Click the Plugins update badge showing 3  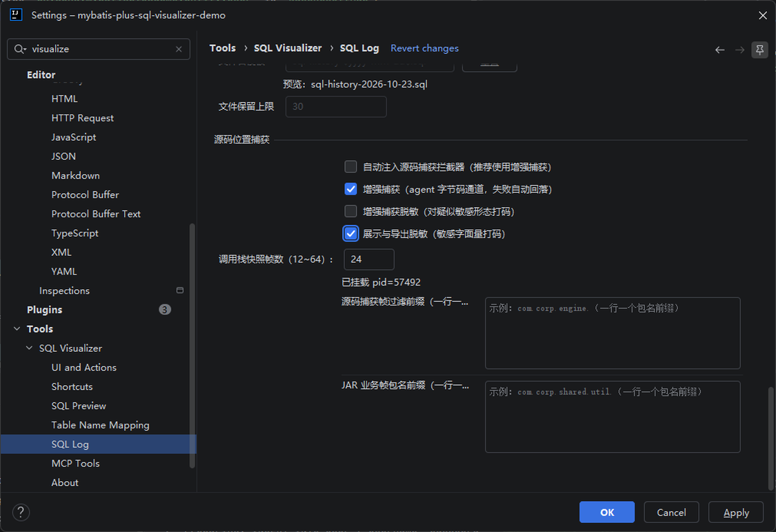(x=165, y=310)
